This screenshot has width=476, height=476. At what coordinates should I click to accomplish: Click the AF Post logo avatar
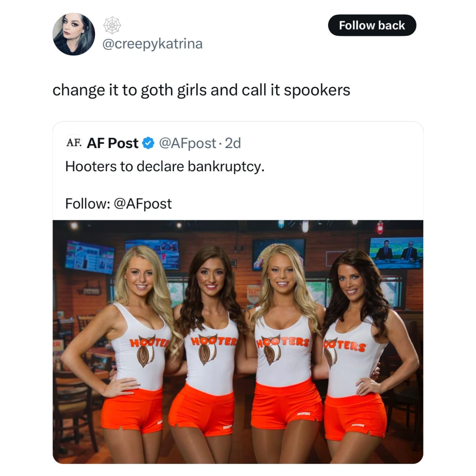[x=74, y=143]
